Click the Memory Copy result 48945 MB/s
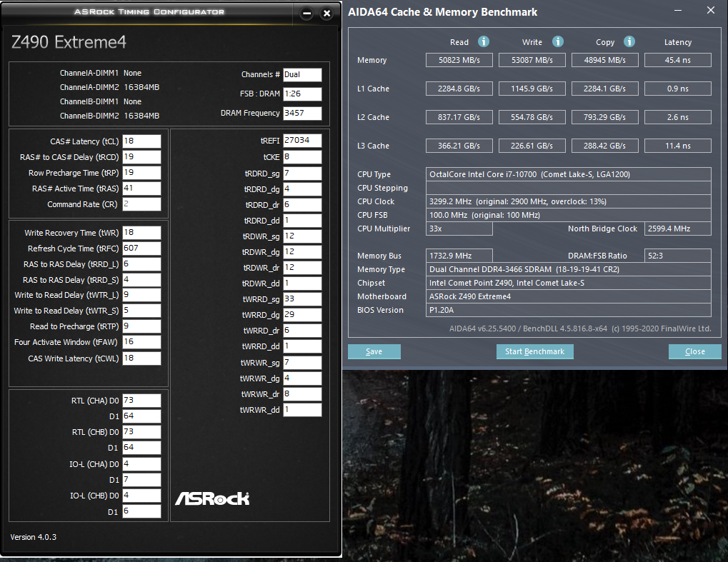728x562 pixels. [x=605, y=60]
